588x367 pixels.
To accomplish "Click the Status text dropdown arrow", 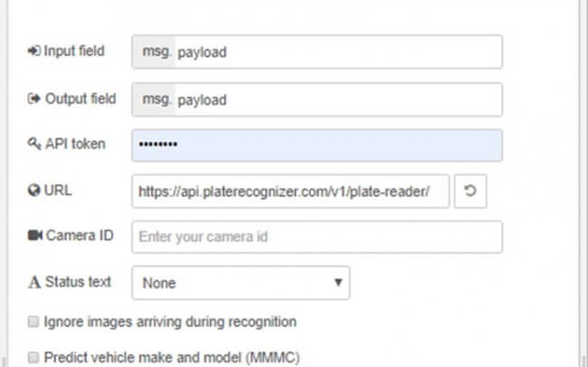I will pos(338,282).
